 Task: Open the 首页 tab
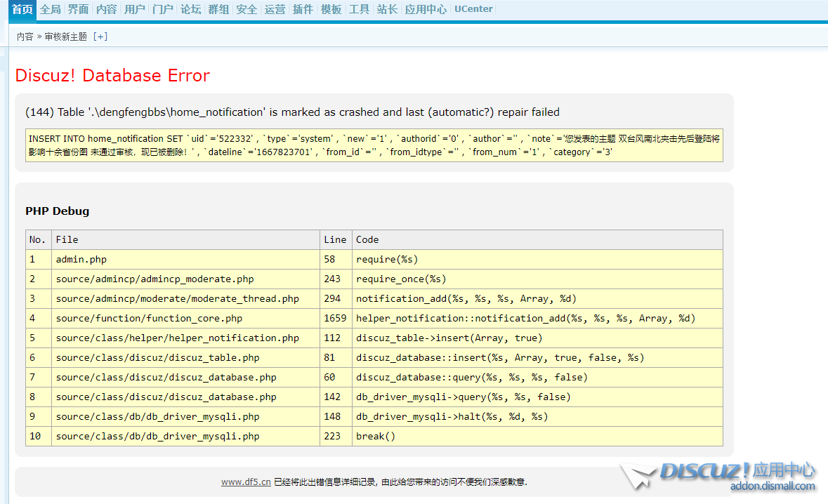22,10
